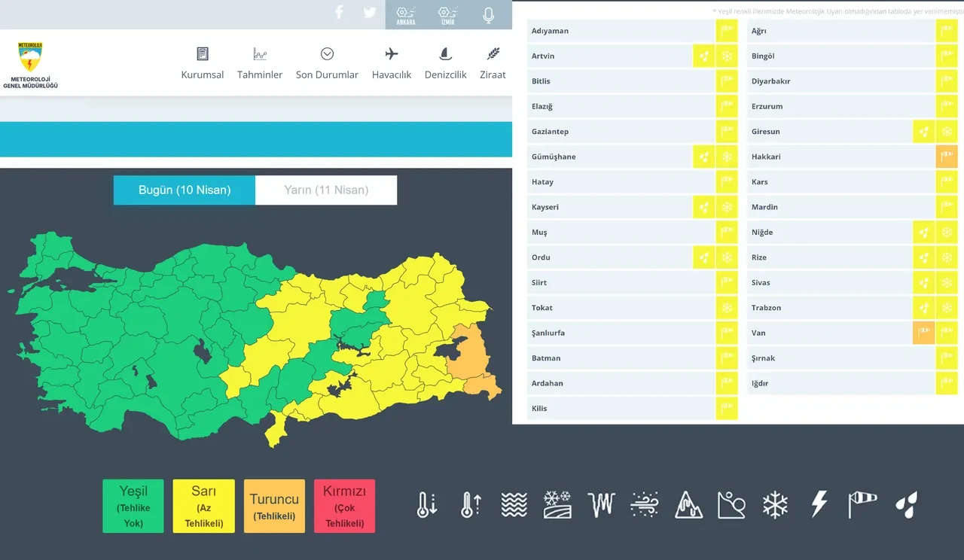Click the Meteoroloji Genel Müdürlüğü logo
This screenshot has height=560, width=964.
click(x=30, y=65)
